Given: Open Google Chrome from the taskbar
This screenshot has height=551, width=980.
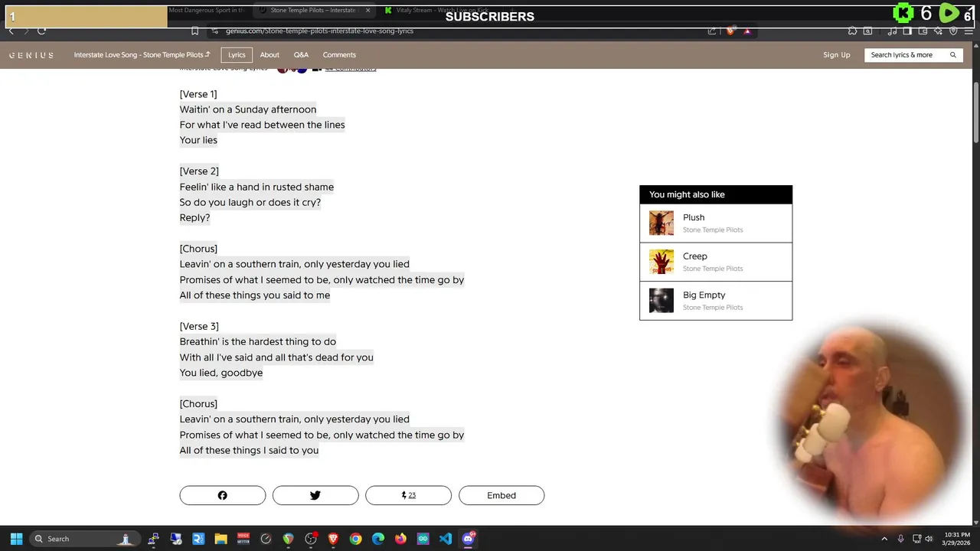Looking at the screenshot, I should pos(355,539).
